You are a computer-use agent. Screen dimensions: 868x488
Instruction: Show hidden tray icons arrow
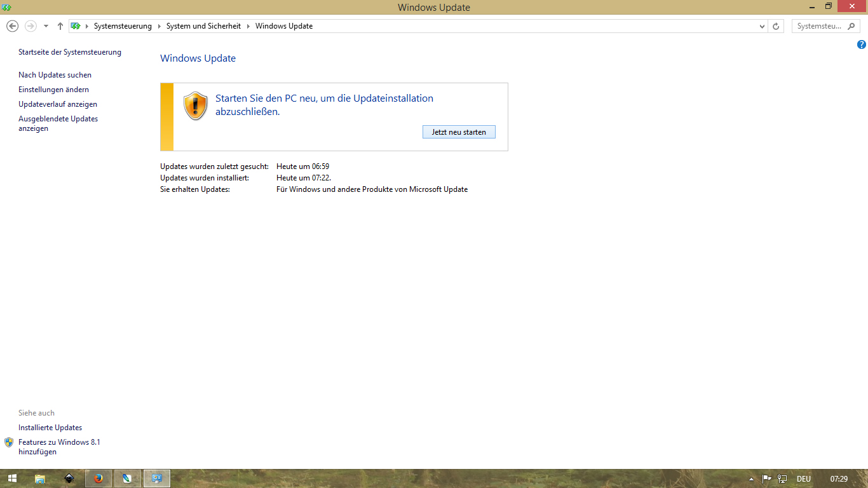(751, 479)
